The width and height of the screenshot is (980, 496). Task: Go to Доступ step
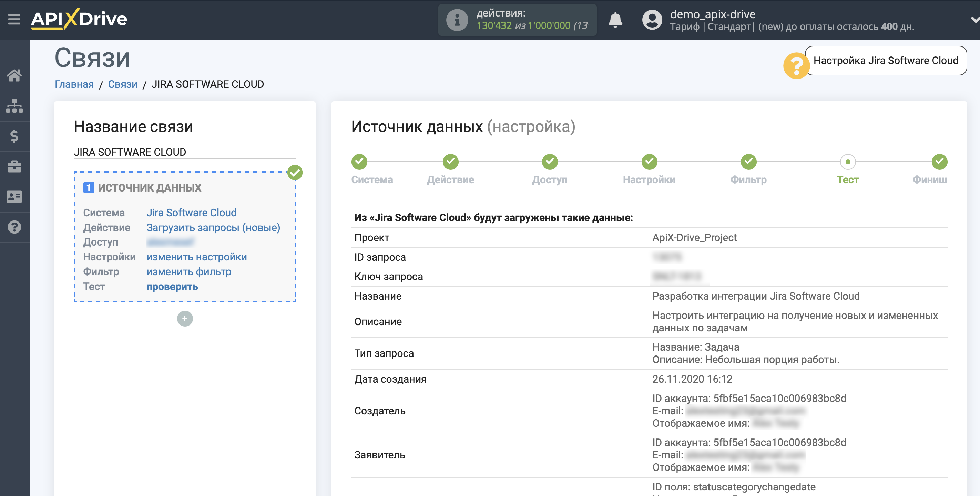549,179
